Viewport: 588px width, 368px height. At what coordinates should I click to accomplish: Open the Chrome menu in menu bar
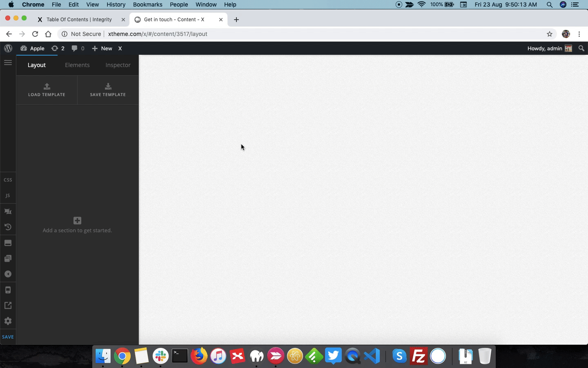click(33, 4)
